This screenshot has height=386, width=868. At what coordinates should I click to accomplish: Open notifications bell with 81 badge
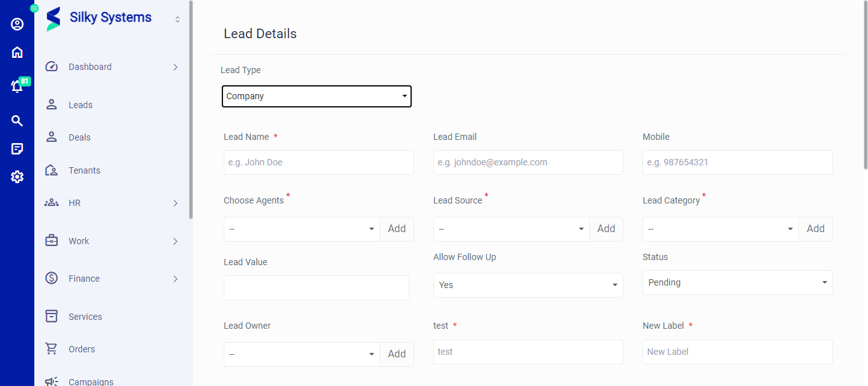18,86
